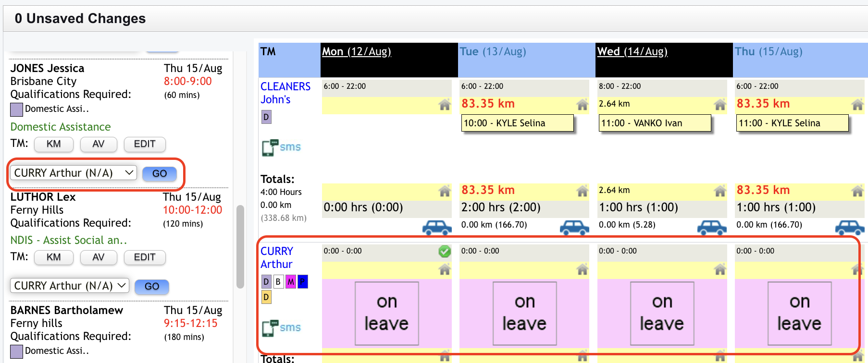Screen dimensions: 868x363
Task: Open team member dropdown under JONES Jessica job
Action: click(x=74, y=173)
